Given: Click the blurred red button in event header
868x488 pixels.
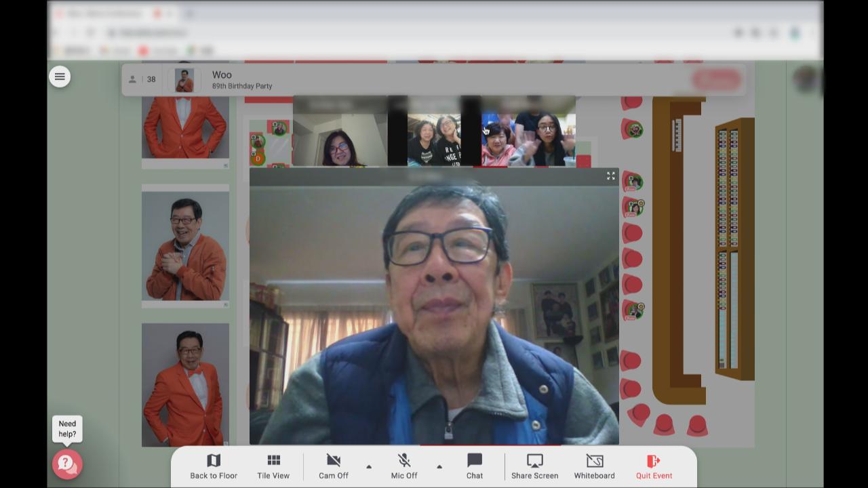Looking at the screenshot, I should [x=716, y=80].
